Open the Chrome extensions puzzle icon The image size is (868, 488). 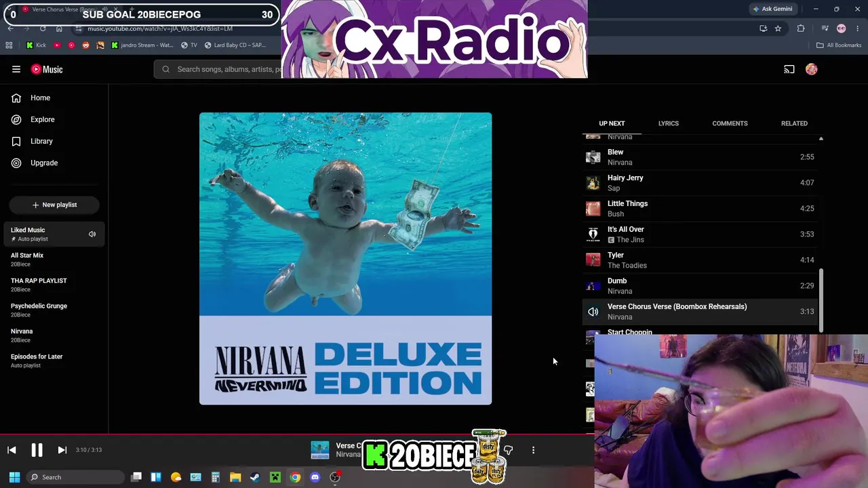(x=801, y=28)
